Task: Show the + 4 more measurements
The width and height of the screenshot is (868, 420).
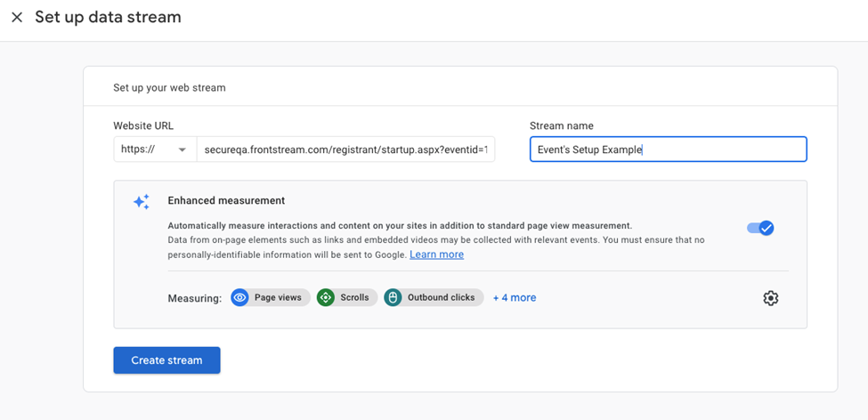Action: coord(515,298)
